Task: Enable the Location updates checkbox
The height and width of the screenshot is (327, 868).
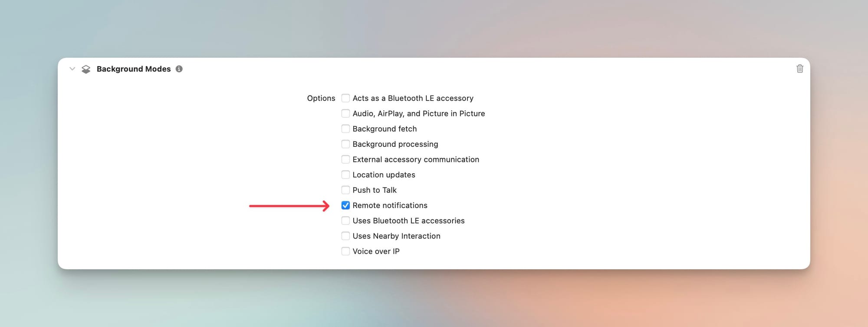Action: [345, 175]
